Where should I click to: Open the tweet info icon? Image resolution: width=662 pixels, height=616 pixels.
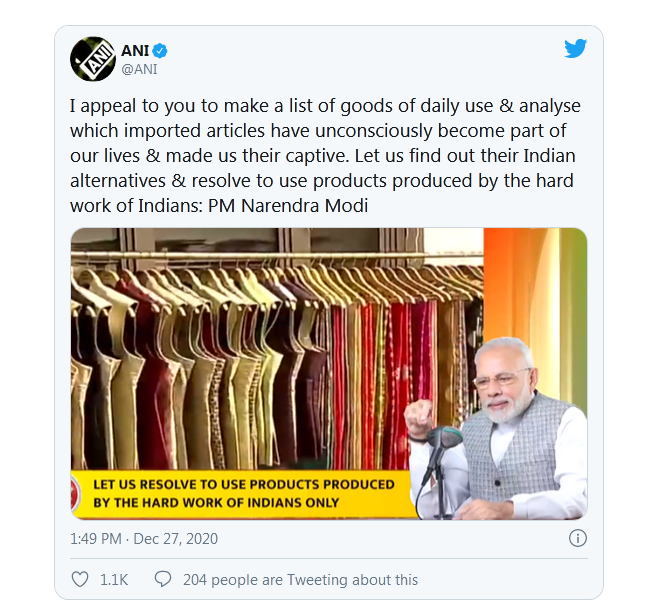577,538
